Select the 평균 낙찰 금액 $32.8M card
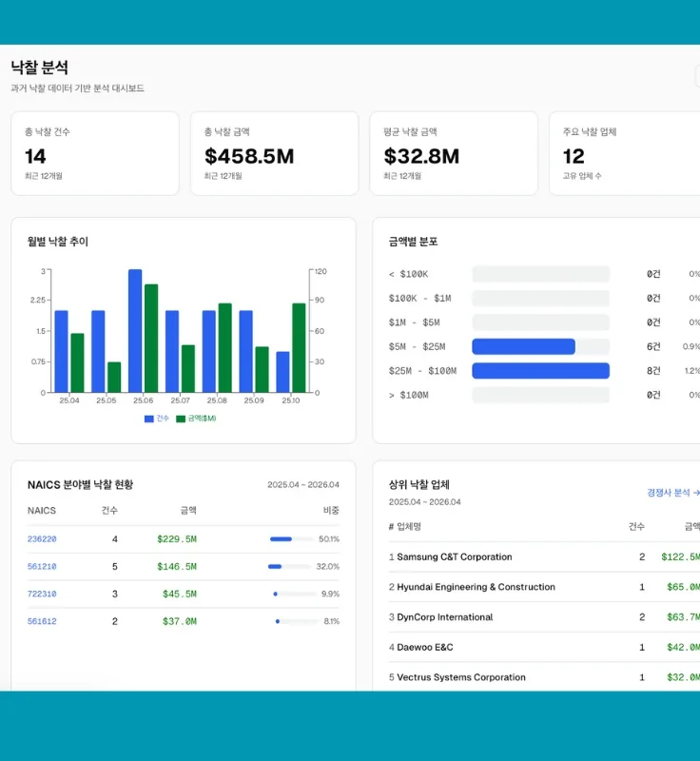The width and height of the screenshot is (700, 761). tap(454, 153)
